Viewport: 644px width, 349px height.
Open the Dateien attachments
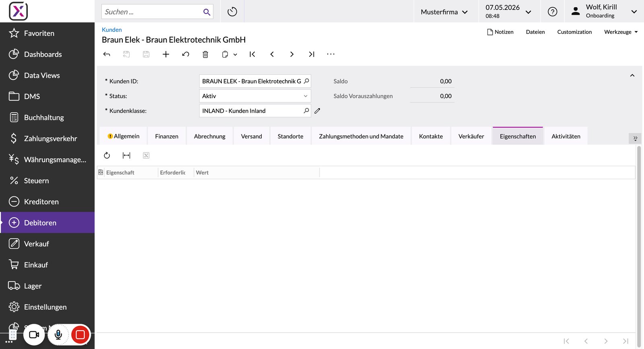click(x=535, y=32)
